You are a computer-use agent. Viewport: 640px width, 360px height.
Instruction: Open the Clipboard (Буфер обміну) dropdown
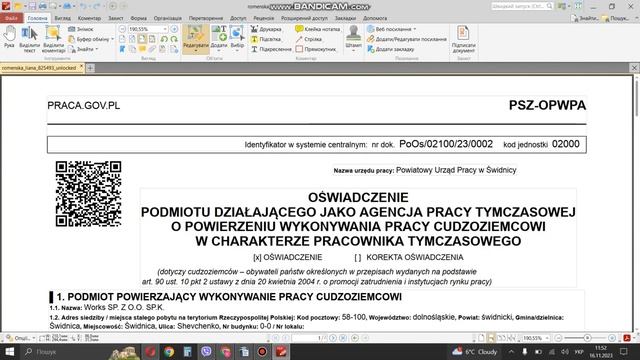[91, 39]
